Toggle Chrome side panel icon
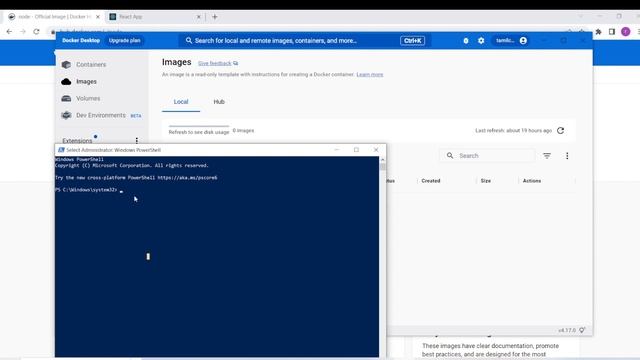Image resolution: width=640 pixels, height=360 pixels. 612,31
